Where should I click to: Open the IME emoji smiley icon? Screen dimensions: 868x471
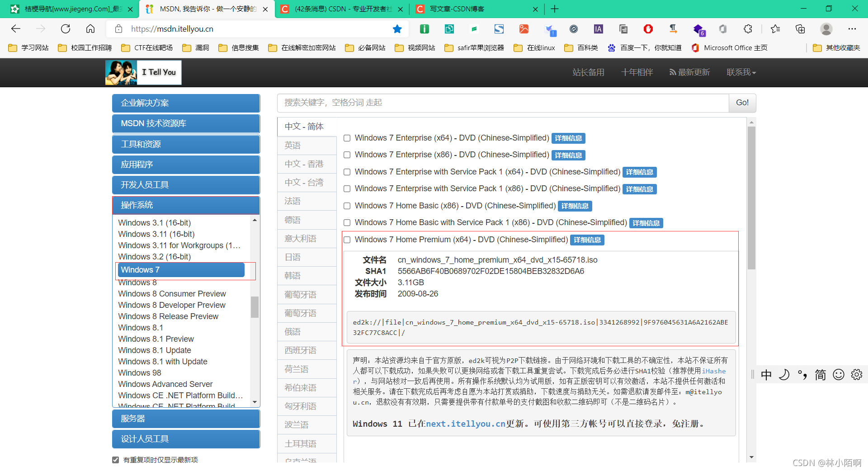pyautogui.click(x=839, y=375)
